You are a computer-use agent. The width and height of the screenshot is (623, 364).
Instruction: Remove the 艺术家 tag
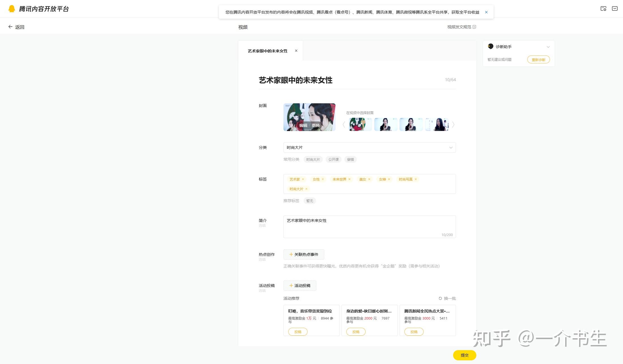point(303,179)
